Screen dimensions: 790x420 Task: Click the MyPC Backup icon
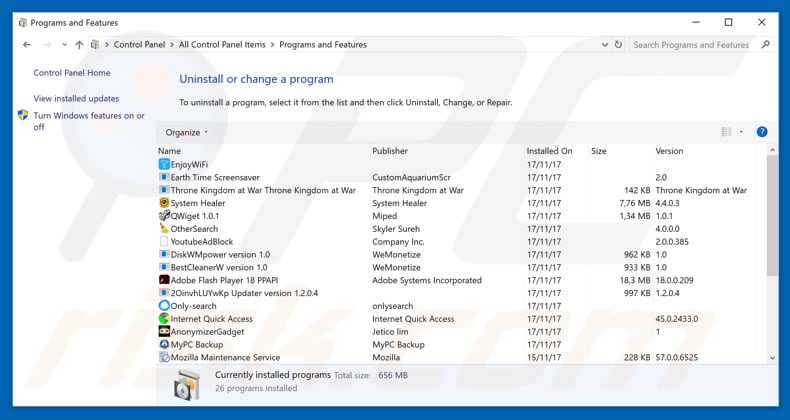(164, 344)
